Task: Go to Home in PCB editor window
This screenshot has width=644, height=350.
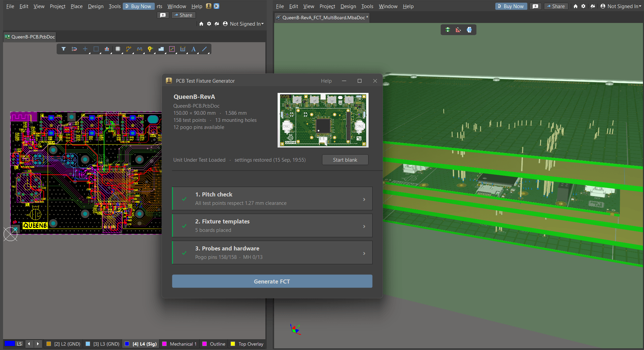Action: [201, 24]
